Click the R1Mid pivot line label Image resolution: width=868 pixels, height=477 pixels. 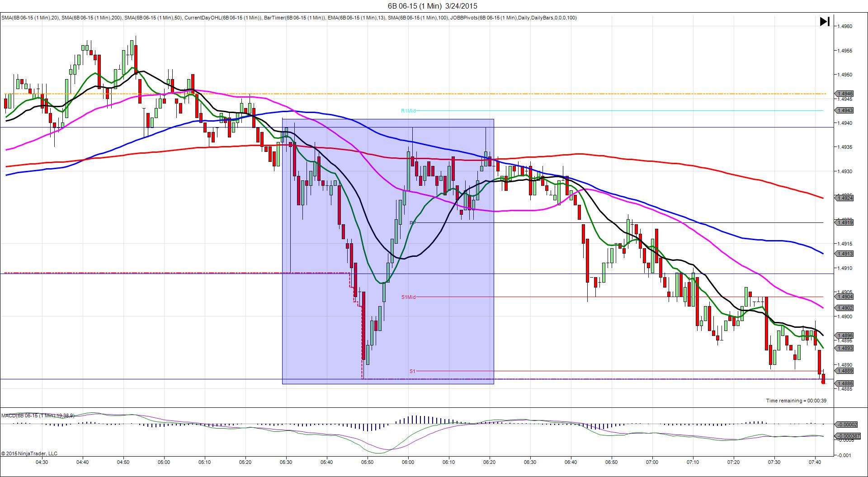click(408, 111)
